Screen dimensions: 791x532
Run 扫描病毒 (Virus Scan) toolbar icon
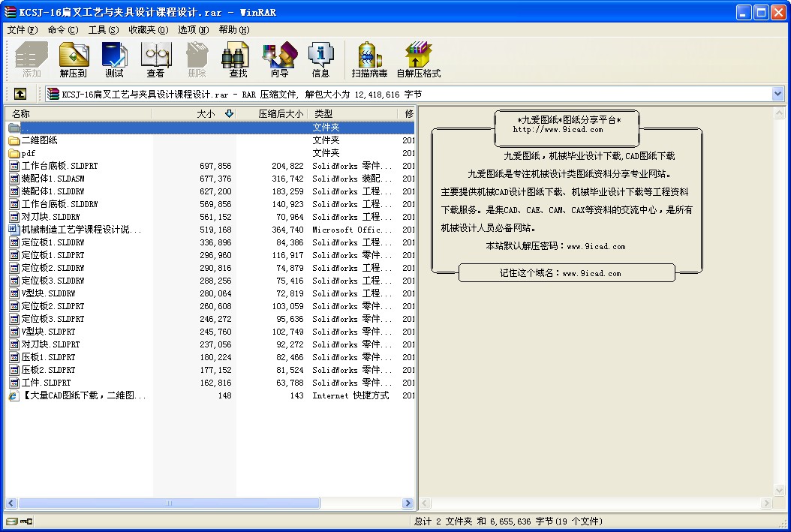(x=369, y=59)
